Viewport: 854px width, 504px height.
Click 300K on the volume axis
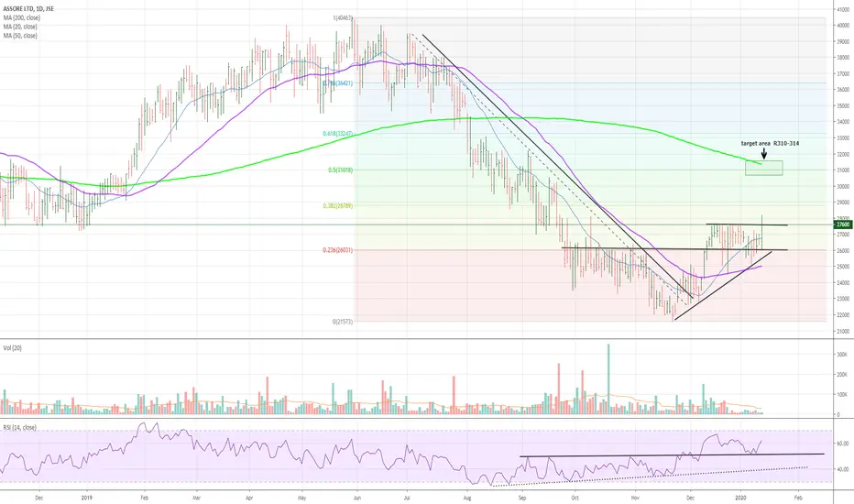843,355
